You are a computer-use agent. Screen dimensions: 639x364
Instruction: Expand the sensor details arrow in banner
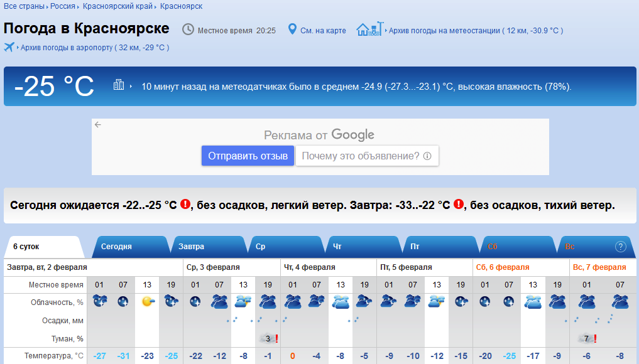pyautogui.click(x=131, y=87)
